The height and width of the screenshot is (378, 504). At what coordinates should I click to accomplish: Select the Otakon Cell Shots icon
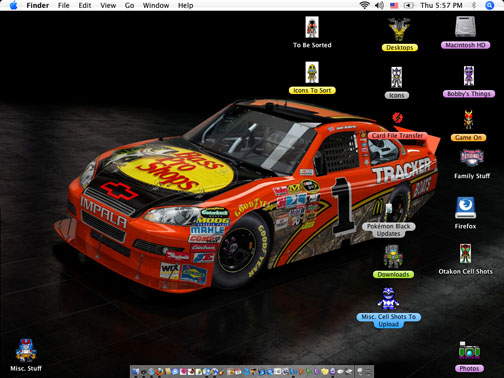[x=465, y=253]
